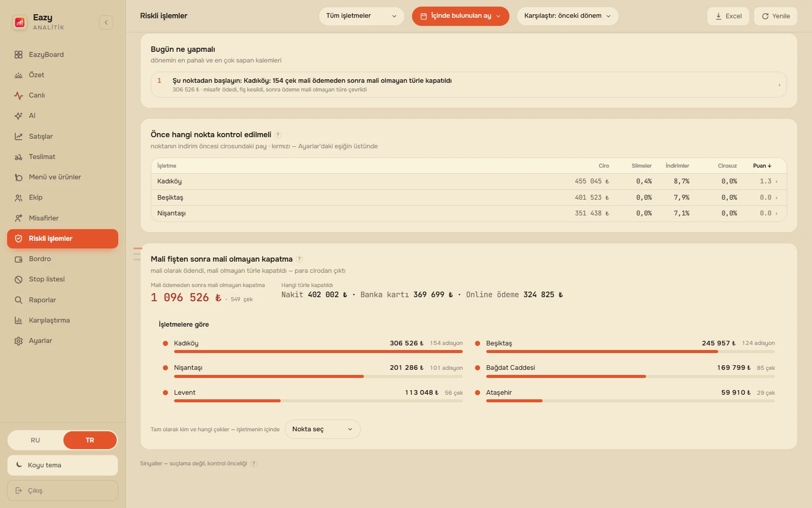Expand the Kadıköy 154 çek recommendation

click(468, 84)
